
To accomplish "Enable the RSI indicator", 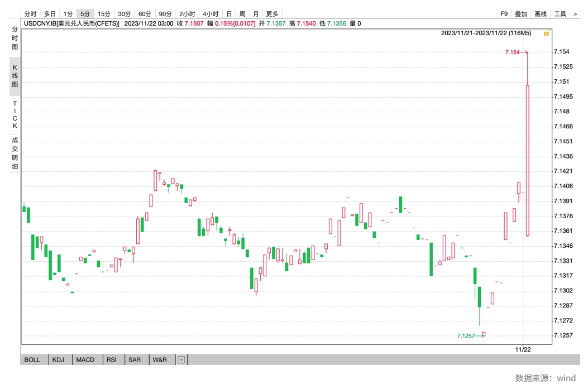I will click(111, 360).
